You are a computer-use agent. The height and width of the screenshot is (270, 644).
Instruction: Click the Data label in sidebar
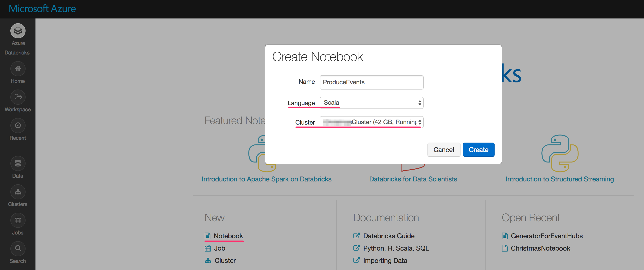18,176
